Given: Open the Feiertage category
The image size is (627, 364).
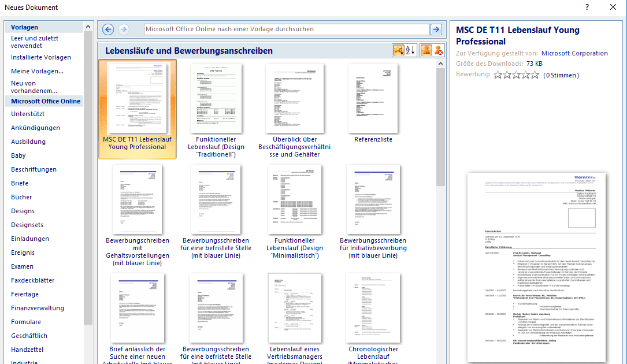Looking at the screenshot, I should pos(25,294).
